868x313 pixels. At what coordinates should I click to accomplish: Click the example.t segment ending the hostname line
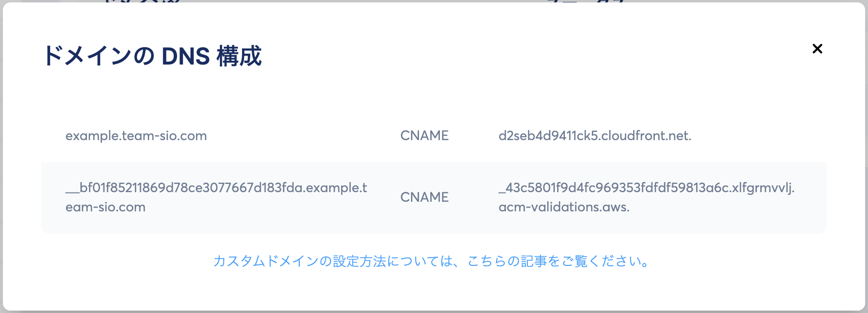[x=336, y=188]
